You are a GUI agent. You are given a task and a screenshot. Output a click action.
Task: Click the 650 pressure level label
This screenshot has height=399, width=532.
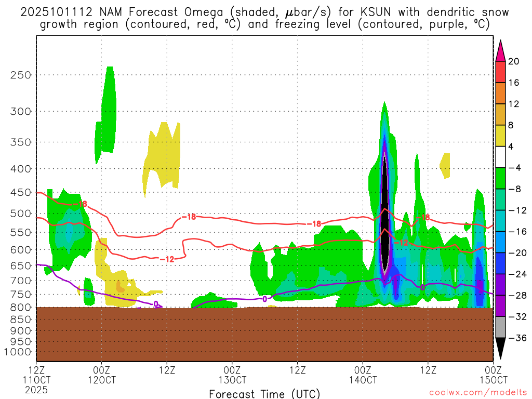pyautogui.click(x=21, y=265)
